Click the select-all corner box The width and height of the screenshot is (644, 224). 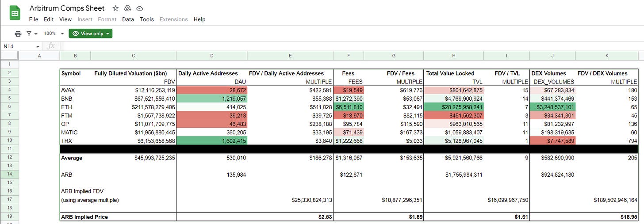pyautogui.click(x=10, y=56)
